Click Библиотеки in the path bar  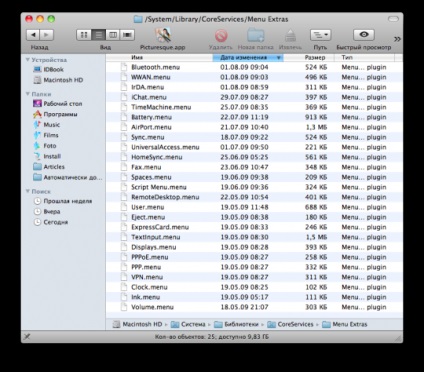[236, 324]
